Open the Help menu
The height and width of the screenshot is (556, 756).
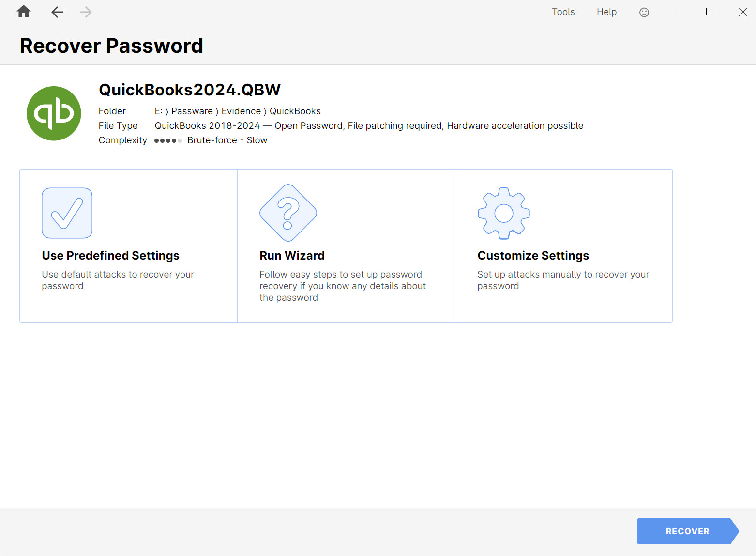(x=606, y=12)
